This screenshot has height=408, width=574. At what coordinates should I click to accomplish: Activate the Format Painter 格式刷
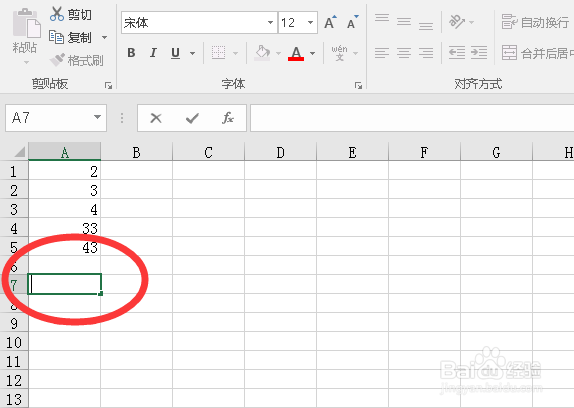[77, 60]
